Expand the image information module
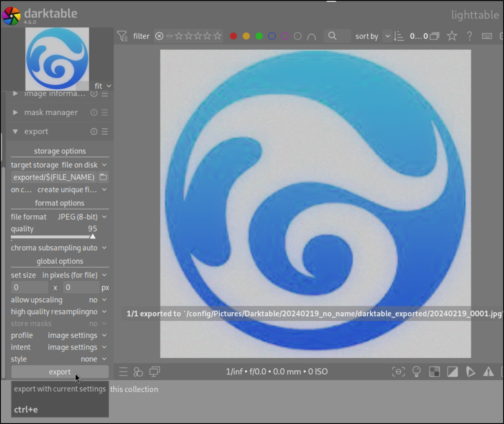This screenshot has height=424, width=504. click(15, 93)
